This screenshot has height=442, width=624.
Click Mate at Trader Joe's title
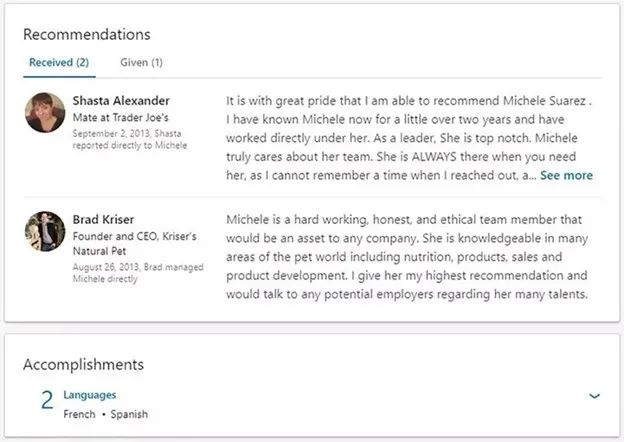(121, 118)
